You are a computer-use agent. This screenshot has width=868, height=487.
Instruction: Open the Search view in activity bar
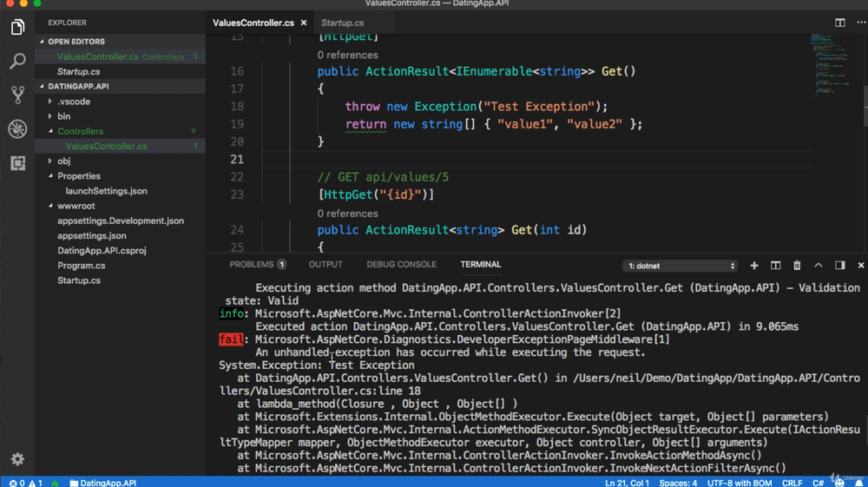click(x=17, y=61)
